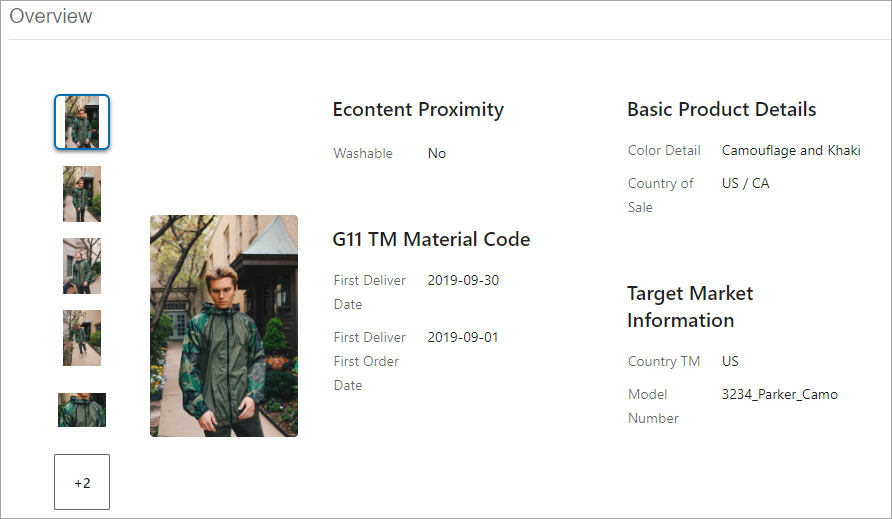892x519 pixels.
Task: Click the US / CA country value
Action: [x=746, y=183]
